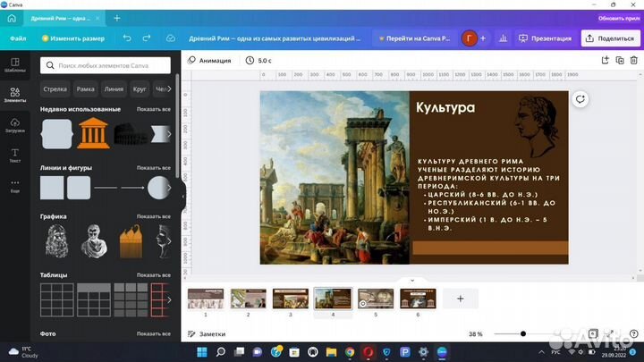Click the refresh icon beside the slide
The width and height of the screenshot is (644, 362).
tap(580, 99)
